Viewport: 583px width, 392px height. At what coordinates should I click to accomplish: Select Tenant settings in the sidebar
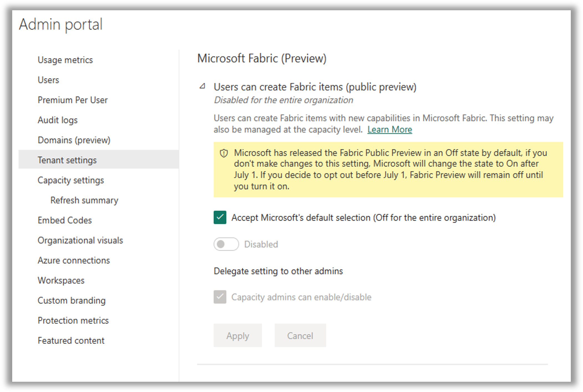(x=67, y=160)
